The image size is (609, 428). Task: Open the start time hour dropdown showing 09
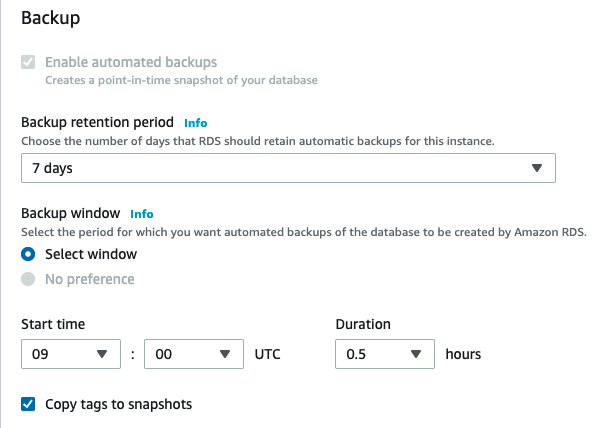click(x=70, y=354)
